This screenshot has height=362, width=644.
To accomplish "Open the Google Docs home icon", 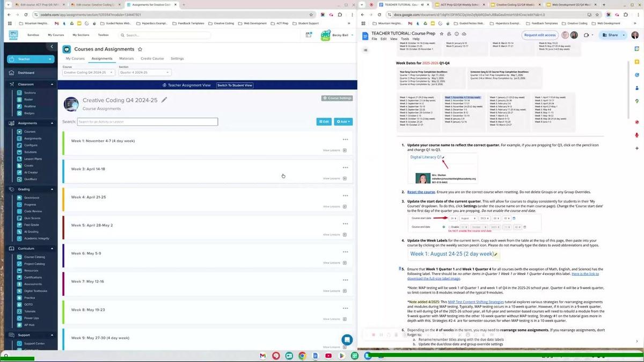I will (x=365, y=35).
